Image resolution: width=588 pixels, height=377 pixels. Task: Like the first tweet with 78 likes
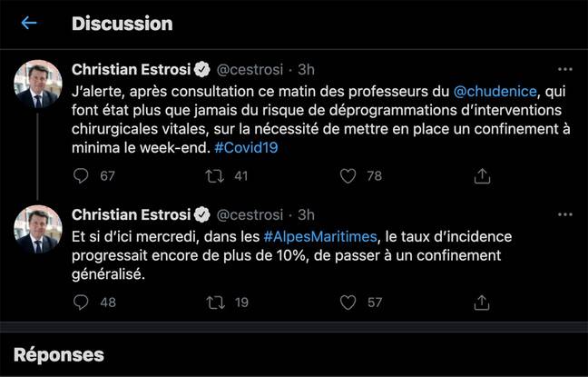348,176
